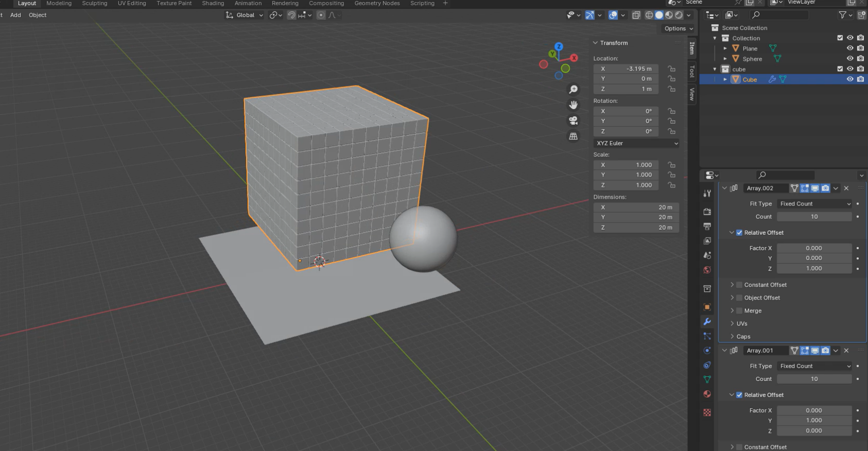The width and height of the screenshot is (868, 451).
Task: Open the View Layer properties tab
Action: pos(707,240)
